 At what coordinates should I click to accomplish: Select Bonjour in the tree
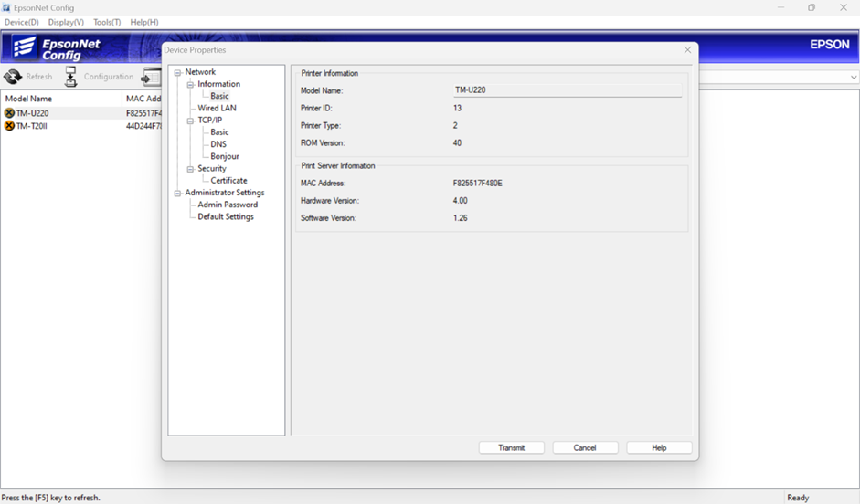[225, 156]
